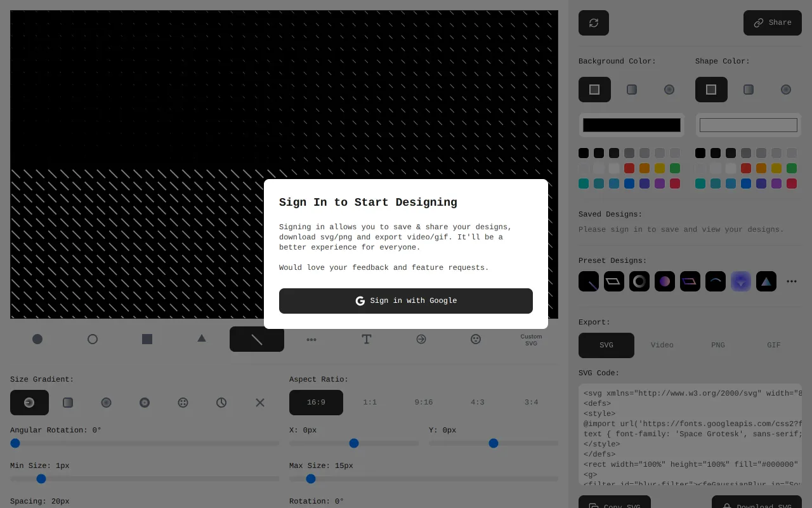Open the Share link button
812x508 pixels.
click(773, 23)
